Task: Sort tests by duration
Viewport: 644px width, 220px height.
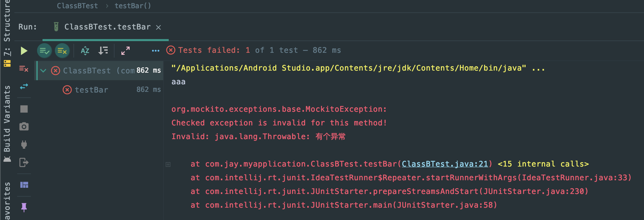Action: click(x=103, y=51)
